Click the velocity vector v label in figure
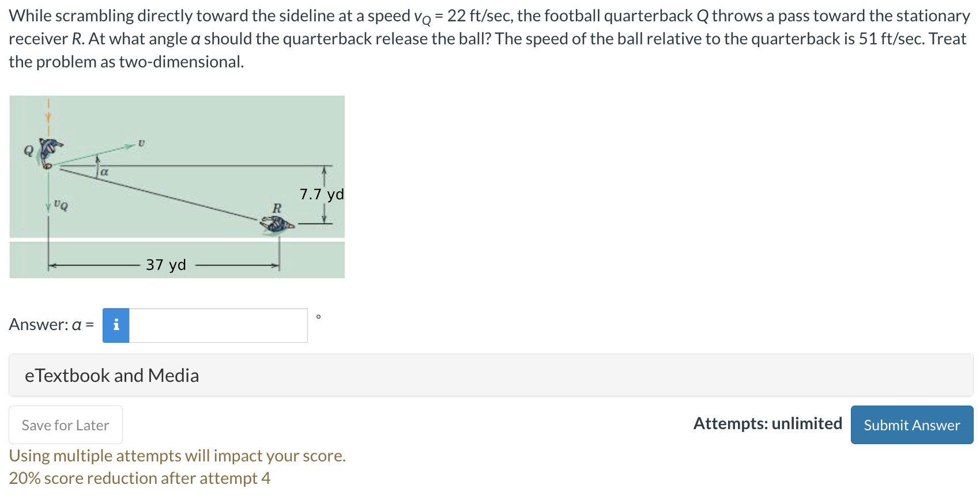 tap(140, 143)
